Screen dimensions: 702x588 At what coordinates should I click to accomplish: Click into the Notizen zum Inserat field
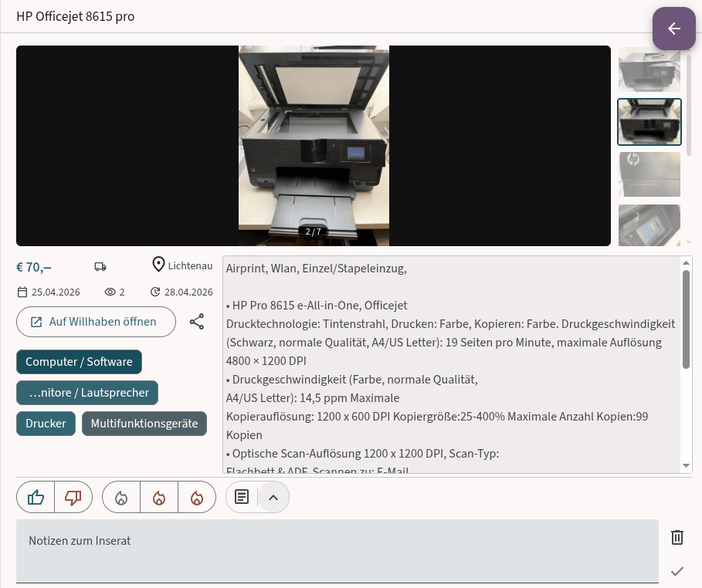point(337,551)
